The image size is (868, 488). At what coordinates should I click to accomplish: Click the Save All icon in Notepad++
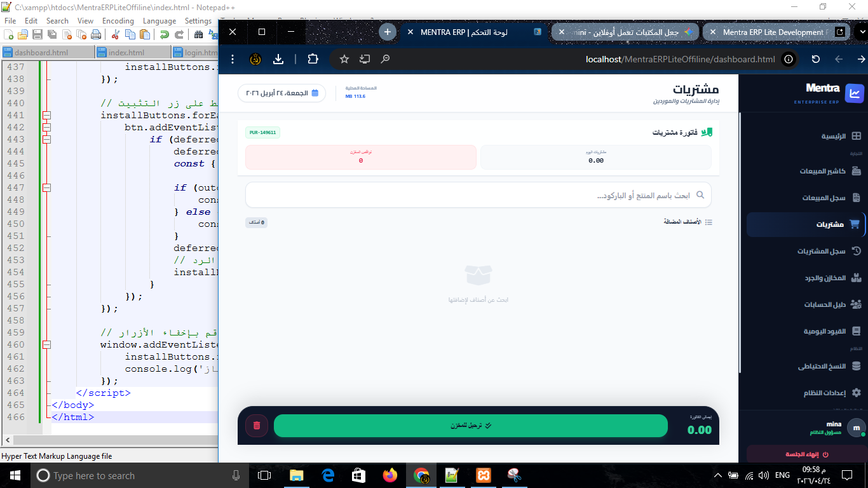51,34
